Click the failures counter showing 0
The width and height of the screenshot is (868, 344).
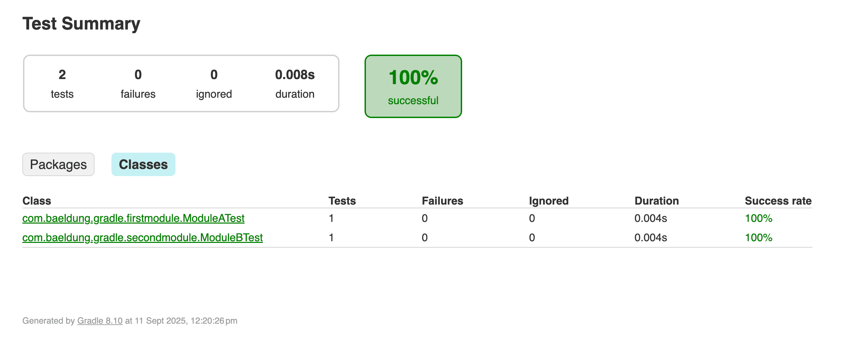pyautogui.click(x=138, y=83)
